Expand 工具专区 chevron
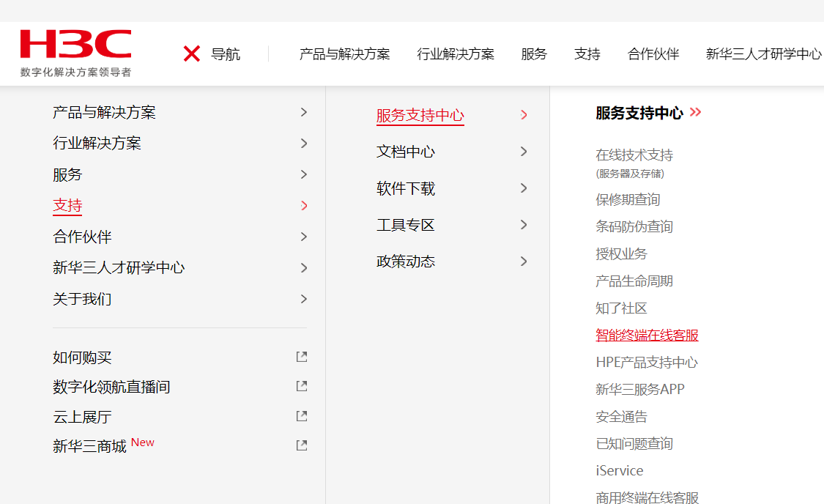This screenshot has width=824, height=504. click(524, 225)
